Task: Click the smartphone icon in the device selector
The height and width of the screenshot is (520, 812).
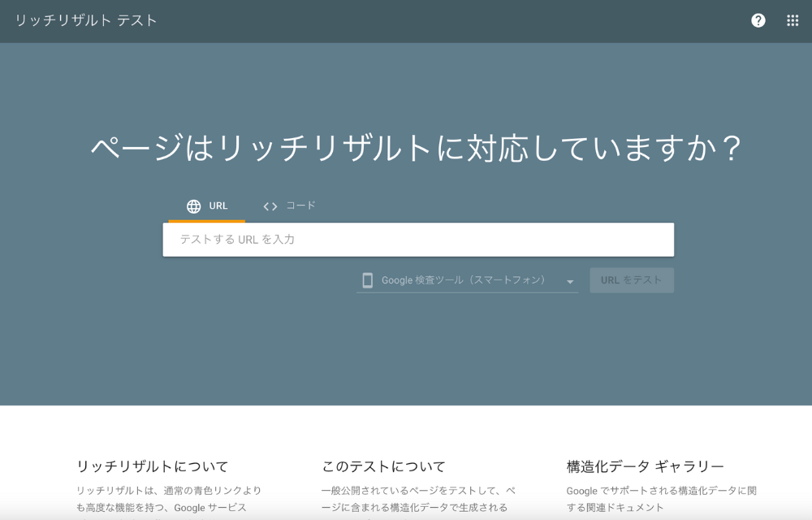Action: point(367,279)
